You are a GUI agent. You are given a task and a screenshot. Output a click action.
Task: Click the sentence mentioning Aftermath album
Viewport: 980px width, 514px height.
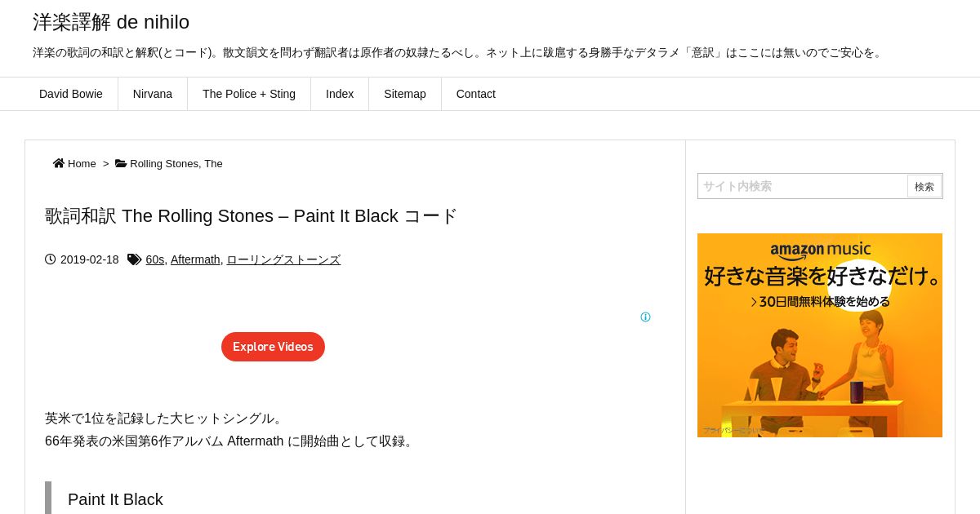pos(231,441)
